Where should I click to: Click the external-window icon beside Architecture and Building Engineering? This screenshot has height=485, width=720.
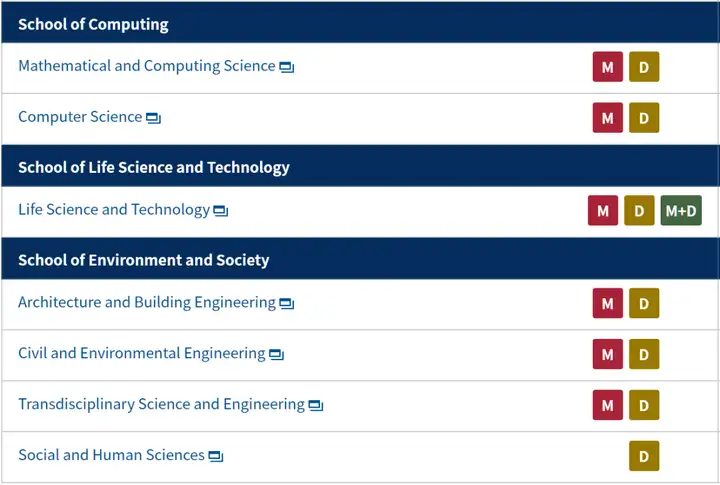pos(287,304)
